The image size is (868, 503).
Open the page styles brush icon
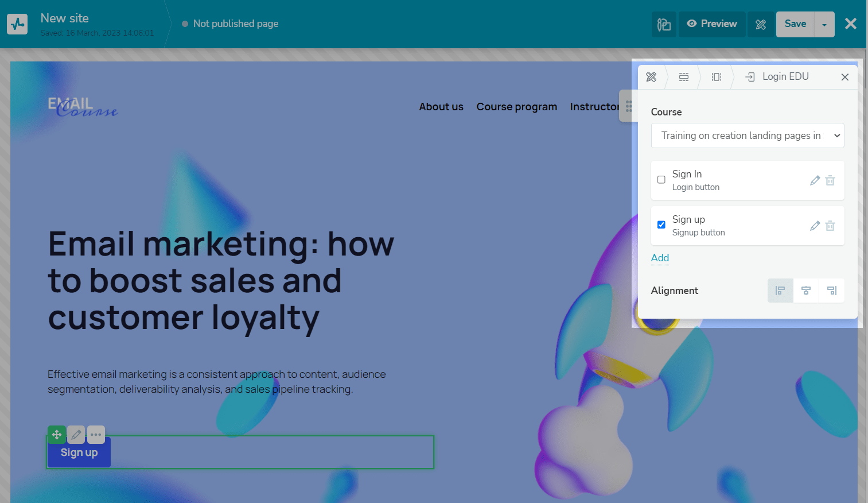[664, 24]
